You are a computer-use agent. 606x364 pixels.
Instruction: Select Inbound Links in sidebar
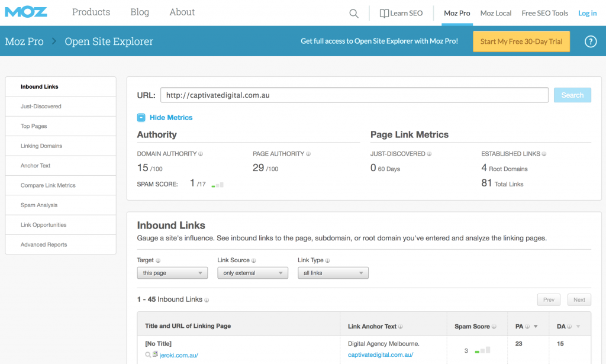(x=61, y=86)
